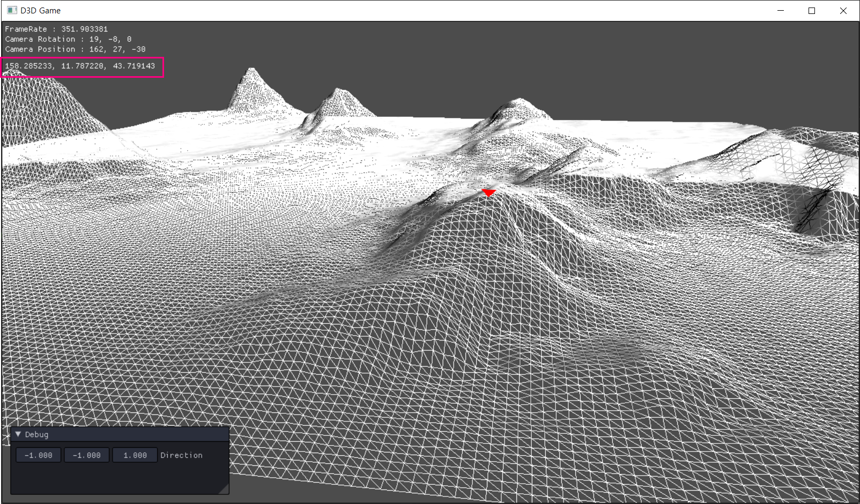860x504 pixels.
Task: Minimize the D3D Game window
Action: pos(781,11)
